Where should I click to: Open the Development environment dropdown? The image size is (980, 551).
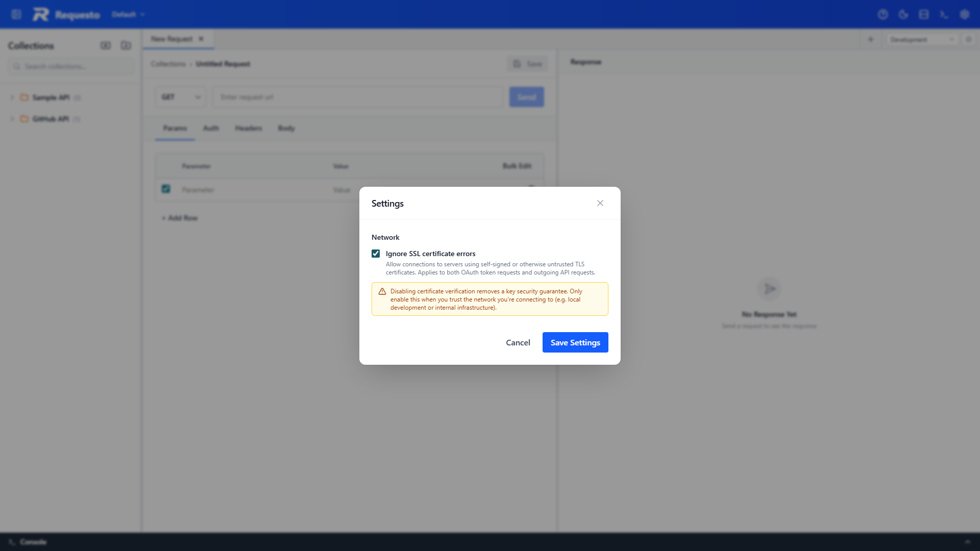[x=921, y=39]
